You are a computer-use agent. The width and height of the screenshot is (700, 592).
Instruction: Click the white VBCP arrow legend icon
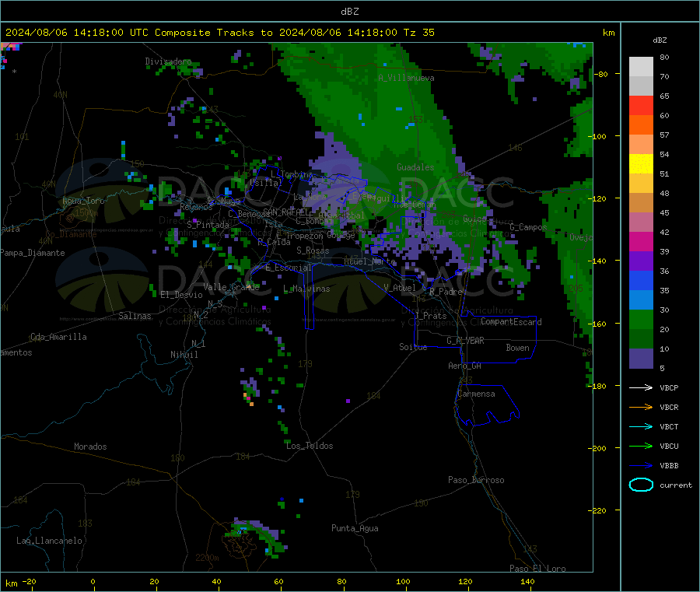(641, 387)
